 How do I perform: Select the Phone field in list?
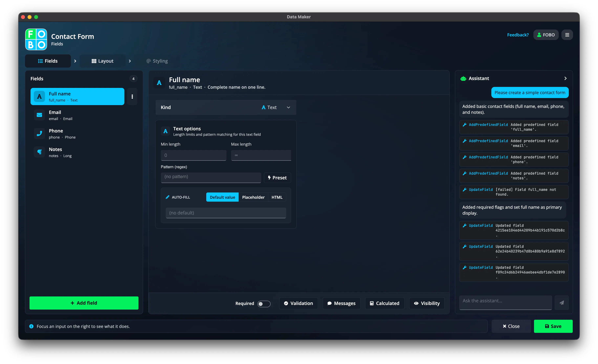(77, 134)
